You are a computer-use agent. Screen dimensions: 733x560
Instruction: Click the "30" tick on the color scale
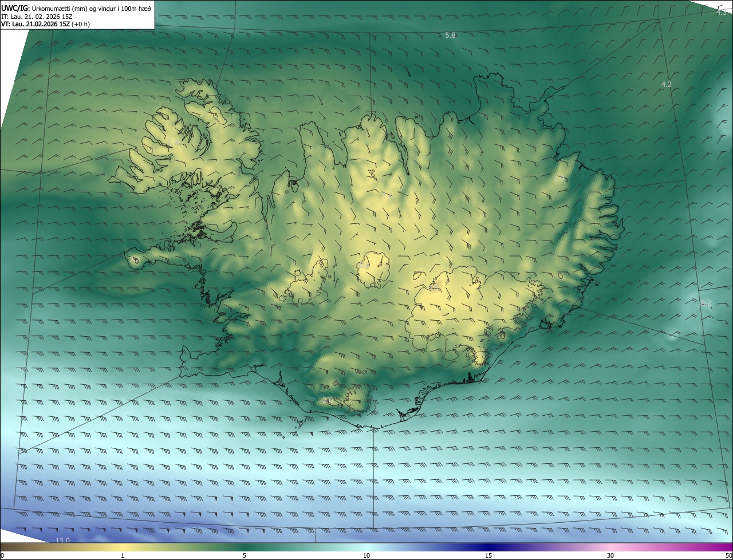[610, 555]
